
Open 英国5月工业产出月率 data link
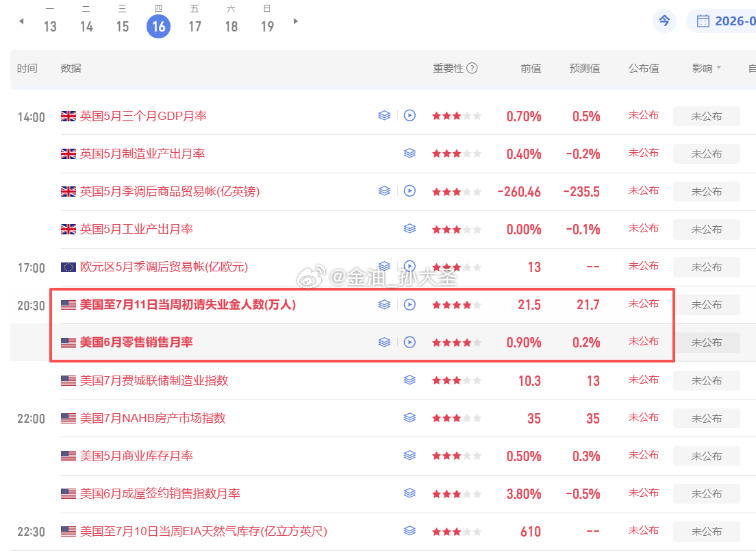136,229
